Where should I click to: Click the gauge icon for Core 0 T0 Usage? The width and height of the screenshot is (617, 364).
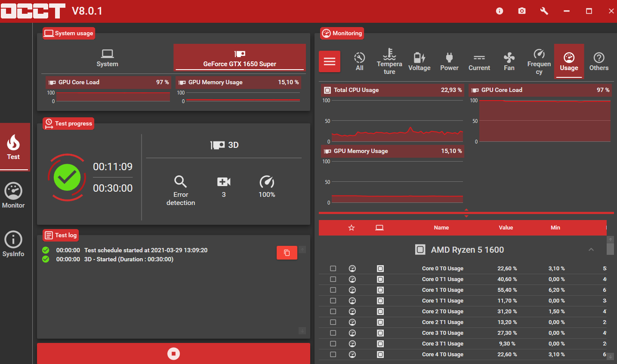[x=352, y=269]
